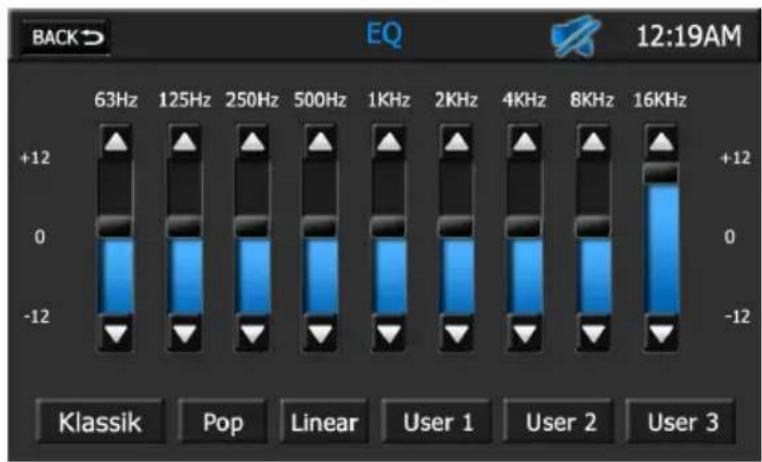Click the 16KHz frequency label

[660, 100]
